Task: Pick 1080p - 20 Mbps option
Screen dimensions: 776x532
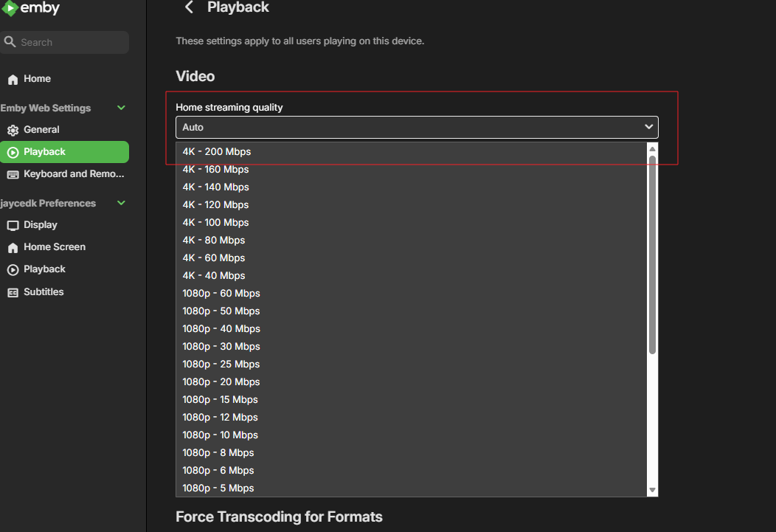Action: [412, 382]
